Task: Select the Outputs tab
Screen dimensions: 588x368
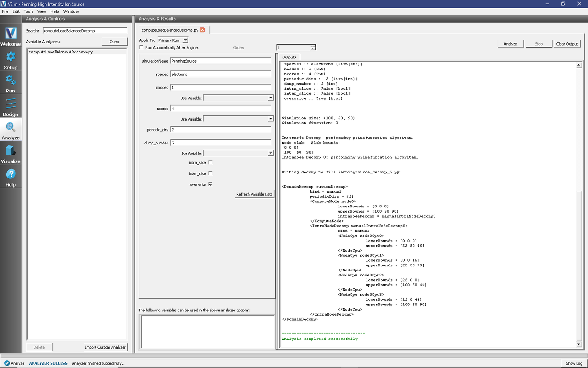Action: pos(289,57)
